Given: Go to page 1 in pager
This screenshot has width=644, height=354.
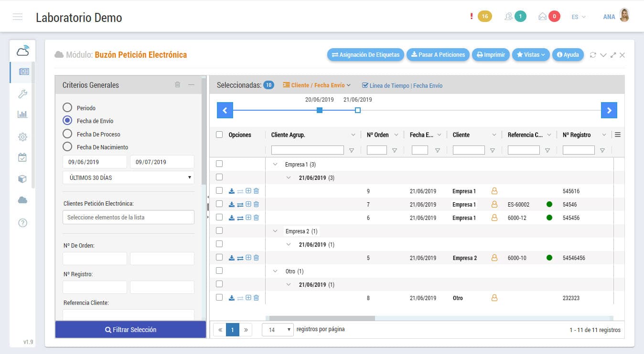Looking at the screenshot, I should pyautogui.click(x=233, y=330).
